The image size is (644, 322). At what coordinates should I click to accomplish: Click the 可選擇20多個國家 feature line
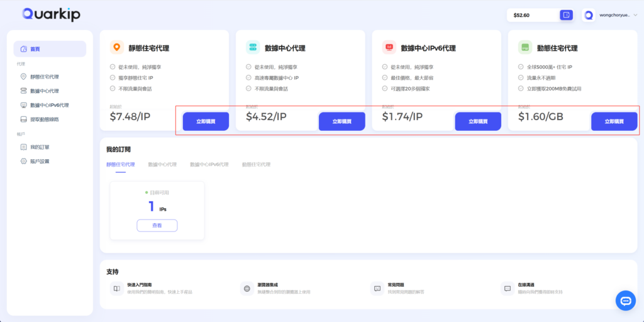tap(409, 88)
